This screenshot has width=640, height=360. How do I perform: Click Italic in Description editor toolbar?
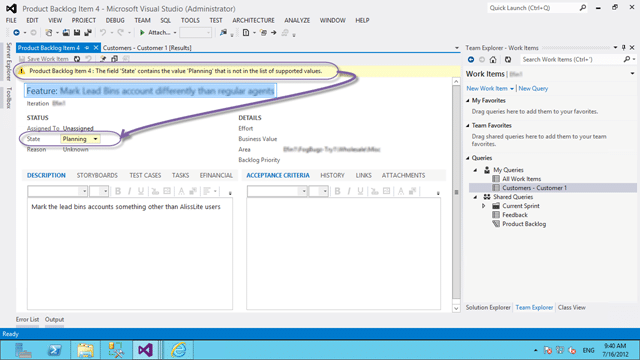pyautogui.click(x=129, y=191)
